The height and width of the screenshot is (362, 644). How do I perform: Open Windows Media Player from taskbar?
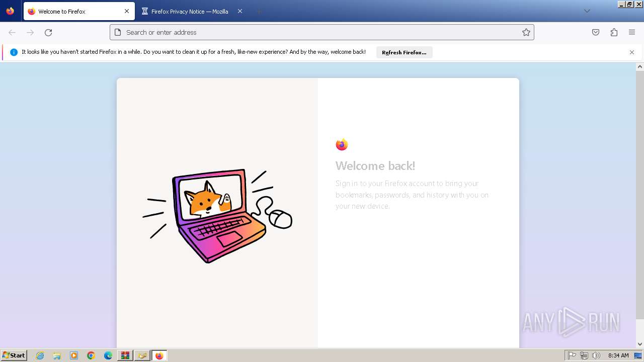tap(74, 355)
